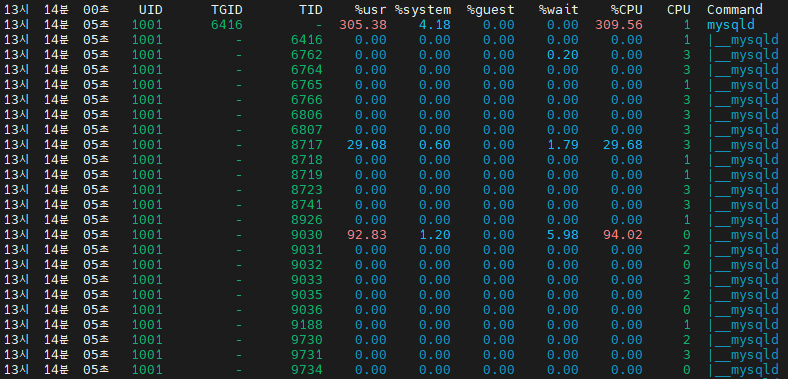Click the top-level mysqld command name

731,25
